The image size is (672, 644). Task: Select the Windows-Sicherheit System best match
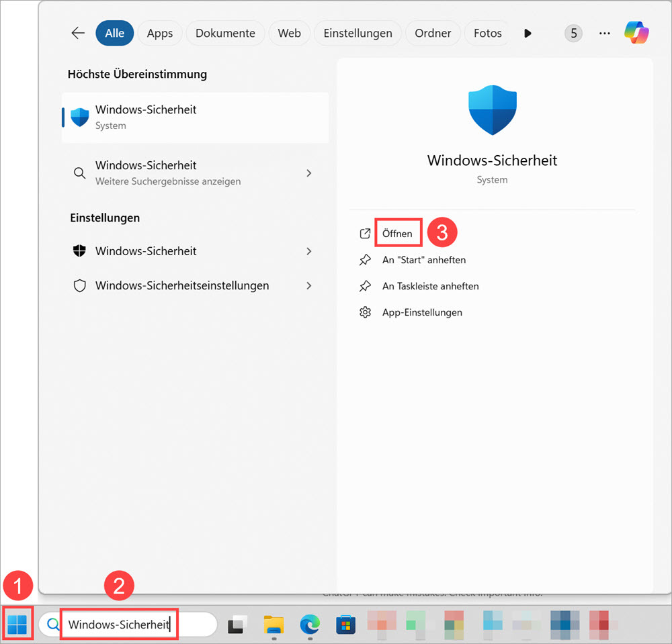tap(196, 118)
